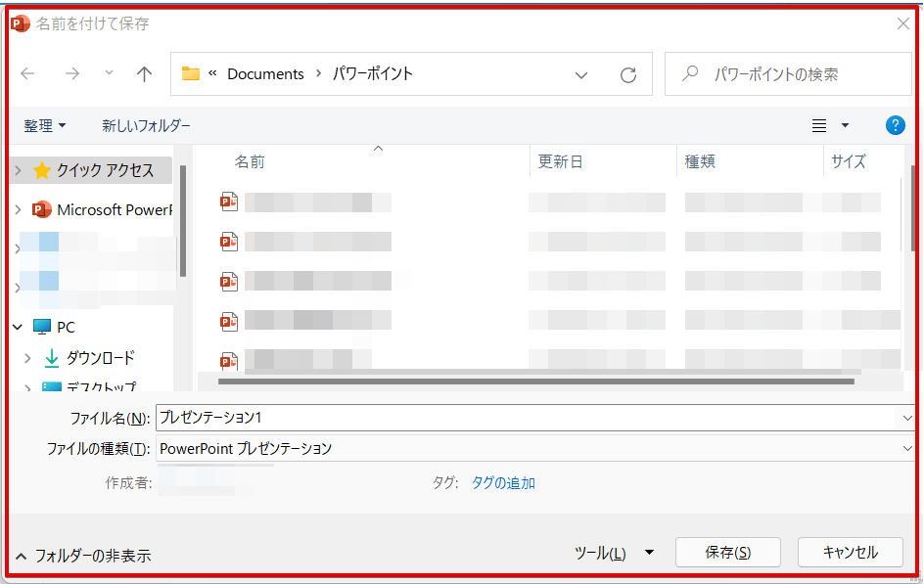Viewport: 924px width, 584px height.
Task: Close the 名前を付けて保存 dialog
Action: (x=902, y=23)
